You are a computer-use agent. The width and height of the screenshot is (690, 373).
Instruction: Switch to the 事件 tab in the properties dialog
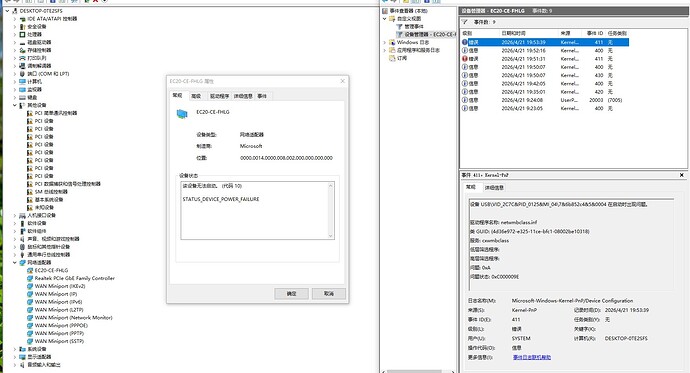pyautogui.click(x=262, y=96)
